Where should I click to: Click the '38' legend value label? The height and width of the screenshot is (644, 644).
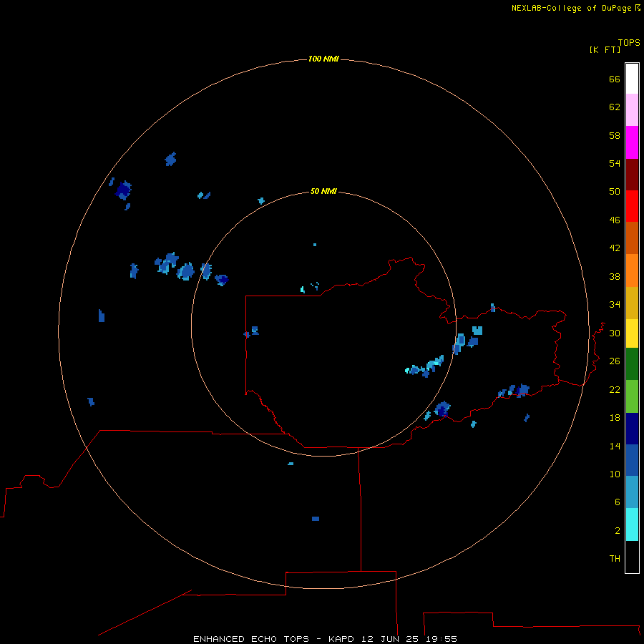[x=615, y=276]
